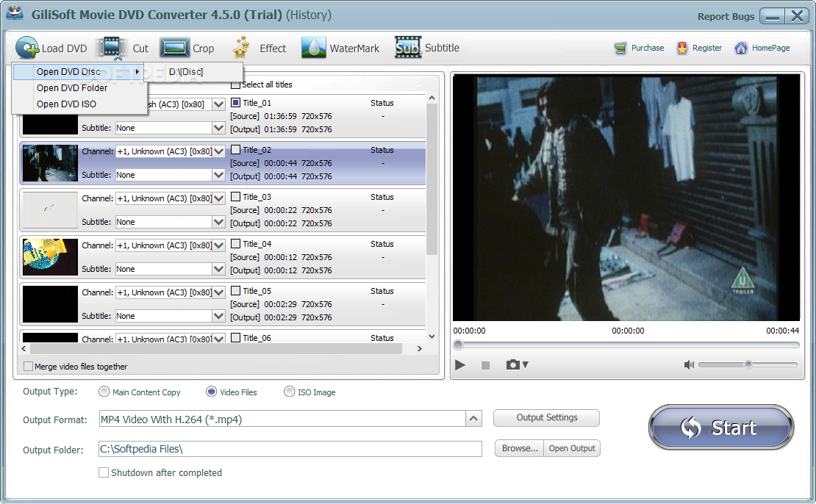Click the Purchase cart icon

tap(620, 48)
